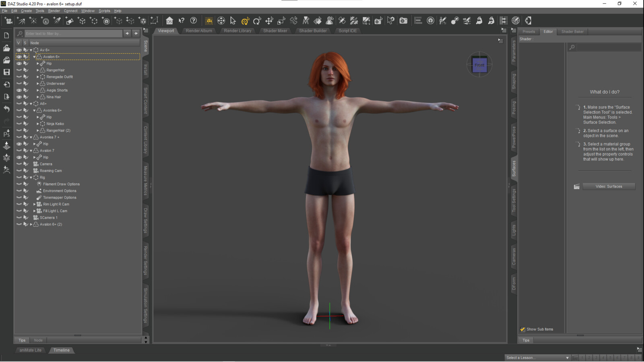
Task: Switch to the Render Library tab
Action: click(237, 31)
